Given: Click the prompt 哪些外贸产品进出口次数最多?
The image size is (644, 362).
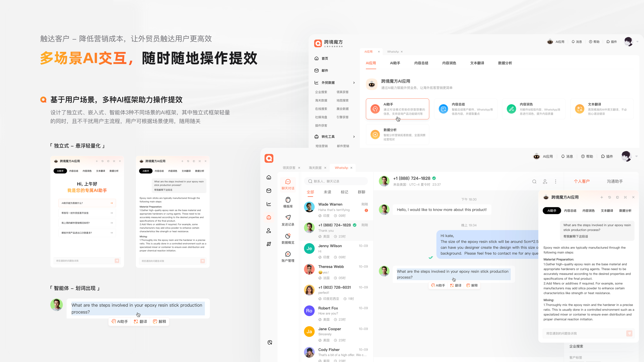Looking at the screenshot, I should pyautogui.click(x=87, y=233).
